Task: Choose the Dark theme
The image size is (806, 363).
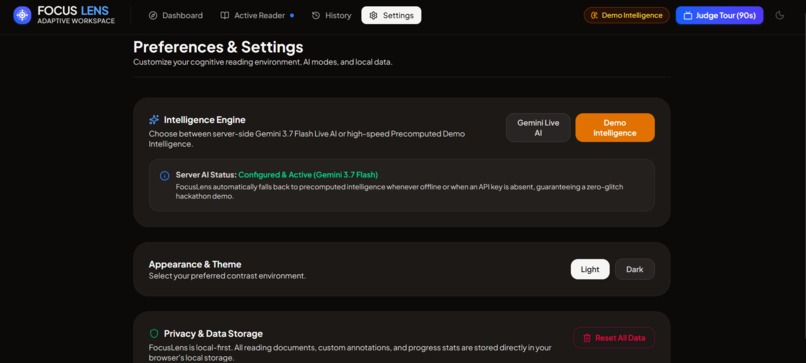Action: click(x=634, y=269)
